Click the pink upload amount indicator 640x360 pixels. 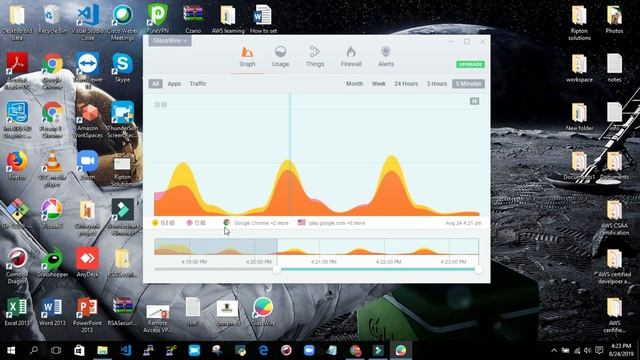pos(196,223)
